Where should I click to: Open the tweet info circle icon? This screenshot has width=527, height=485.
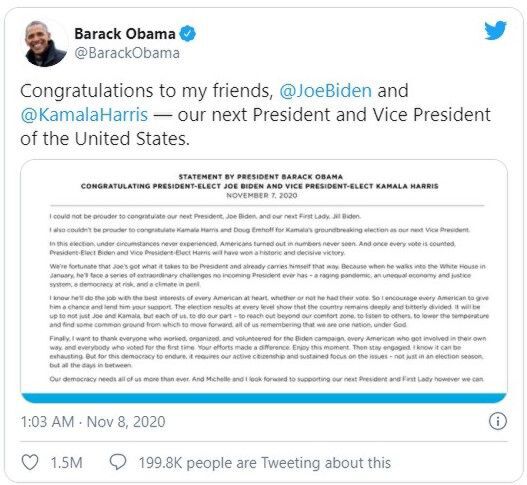[497, 421]
